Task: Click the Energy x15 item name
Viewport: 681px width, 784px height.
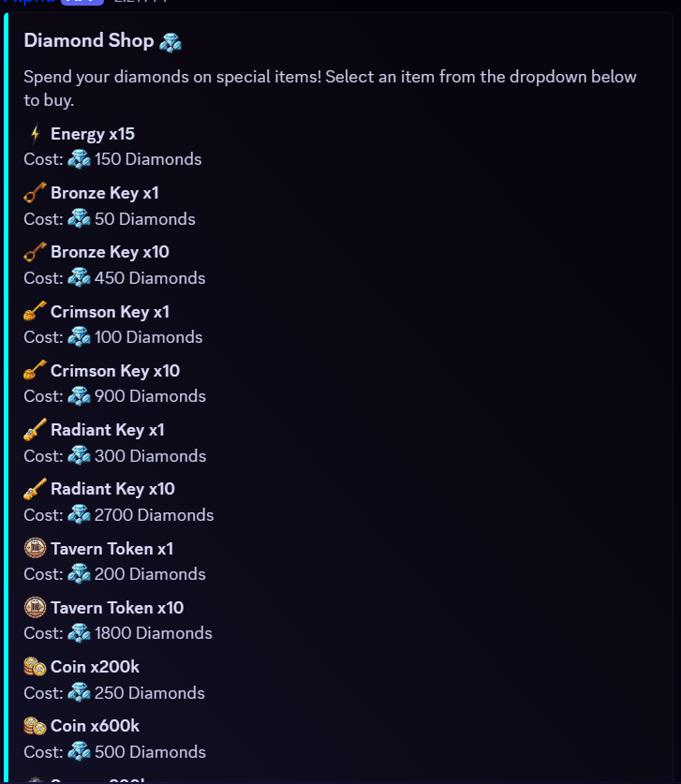Action: pos(93,134)
